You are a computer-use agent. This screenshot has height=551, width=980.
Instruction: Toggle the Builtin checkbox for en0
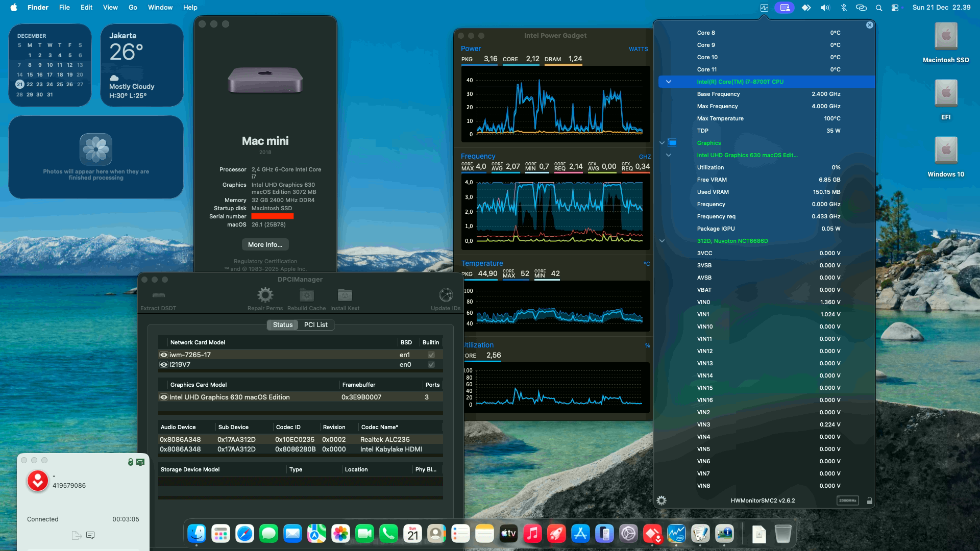(431, 364)
